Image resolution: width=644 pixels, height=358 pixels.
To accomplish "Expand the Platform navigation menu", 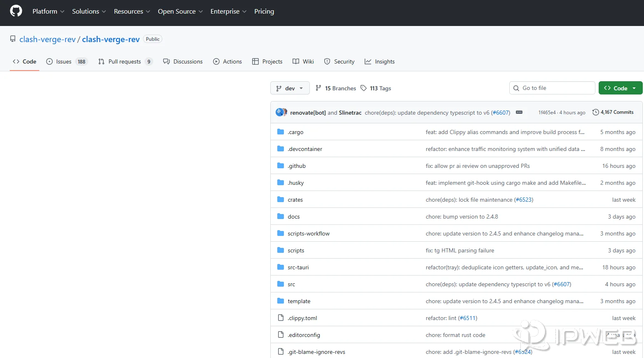I will tap(48, 12).
